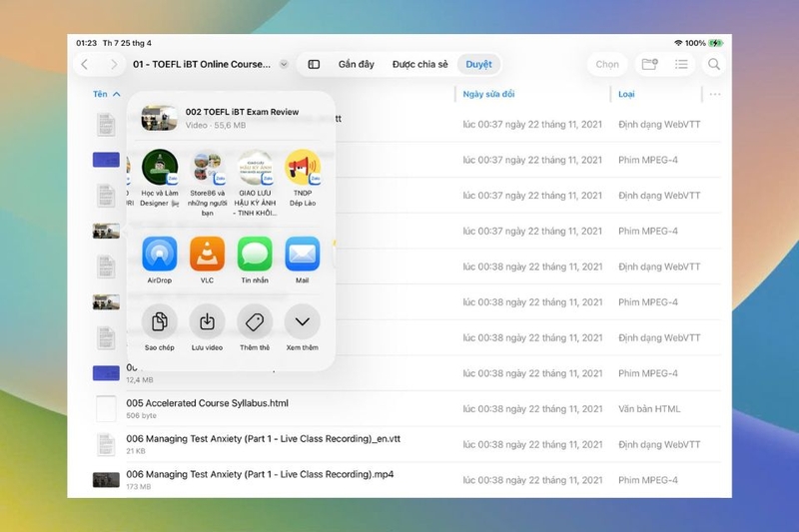Image resolution: width=799 pixels, height=532 pixels.
Task: Tap the Văn bản HTML type cell
Action: (x=649, y=409)
